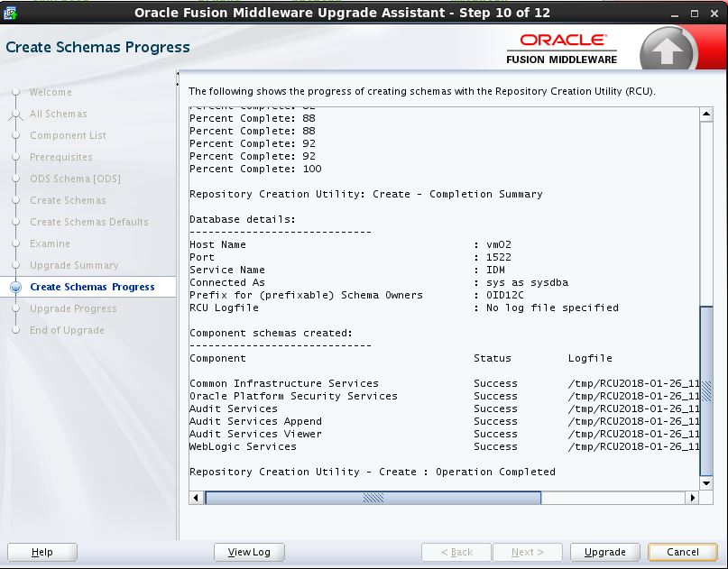Open the Component List step
The width and height of the screenshot is (728, 569).
(x=68, y=135)
